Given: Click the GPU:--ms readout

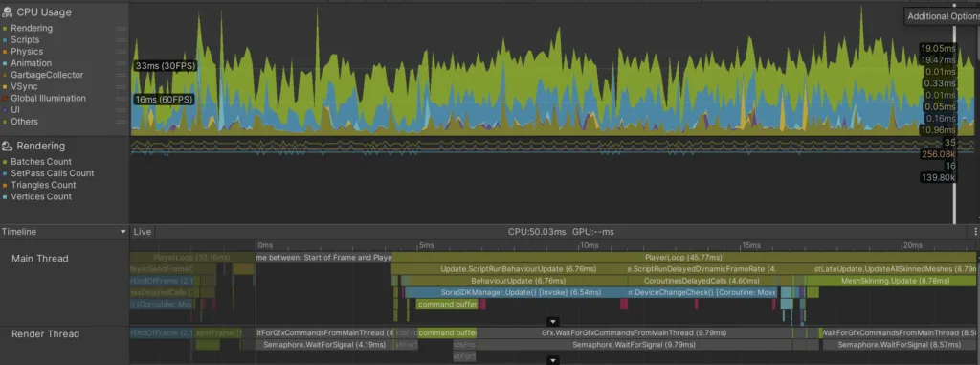Looking at the screenshot, I should [593, 232].
